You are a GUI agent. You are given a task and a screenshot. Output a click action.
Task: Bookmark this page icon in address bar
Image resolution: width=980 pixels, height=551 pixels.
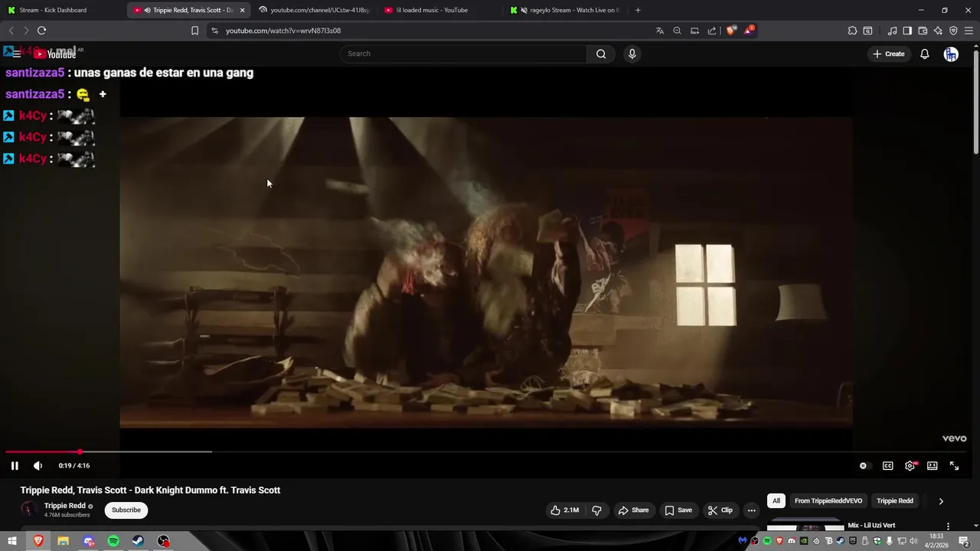[194, 31]
